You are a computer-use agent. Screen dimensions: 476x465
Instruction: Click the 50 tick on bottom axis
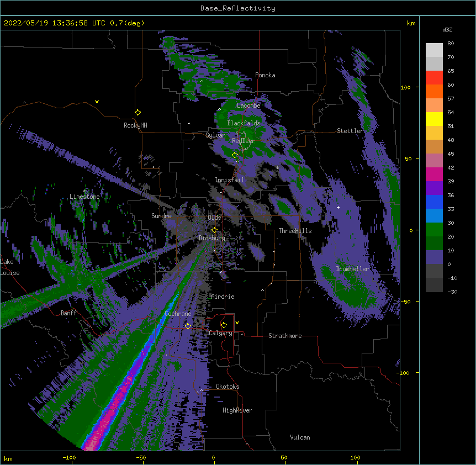point(284,457)
